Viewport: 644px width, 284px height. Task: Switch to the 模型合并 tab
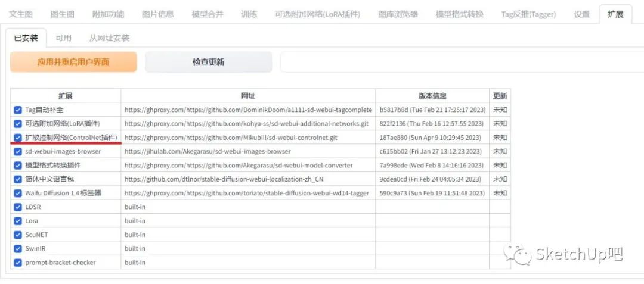(x=208, y=14)
